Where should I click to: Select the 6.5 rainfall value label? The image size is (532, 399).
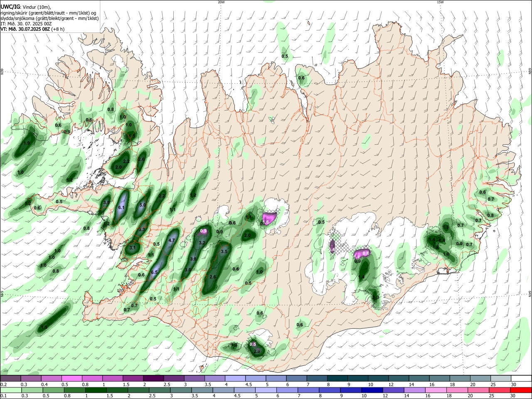pyautogui.click(x=154, y=272)
